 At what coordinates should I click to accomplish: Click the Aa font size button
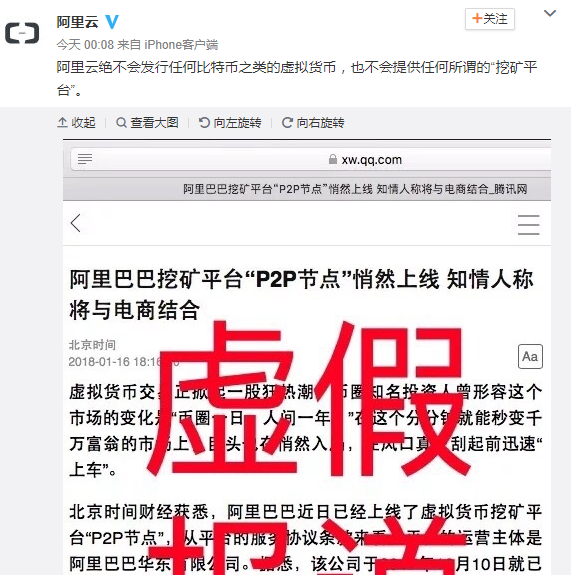[530, 356]
